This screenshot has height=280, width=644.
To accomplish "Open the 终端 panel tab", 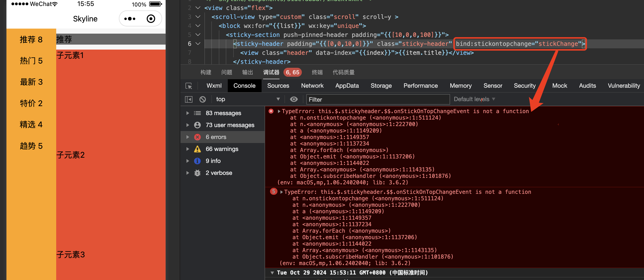I will coord(317,72).
